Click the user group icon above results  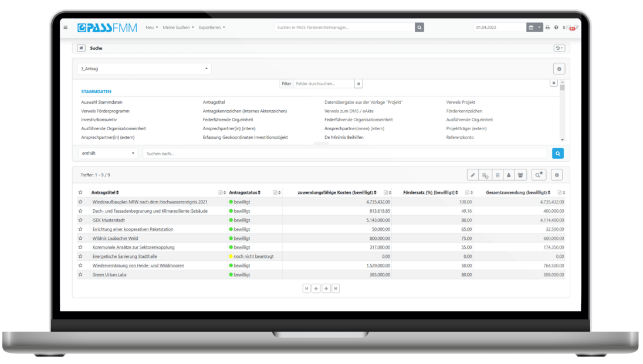pyautogui.click(x=521, y=175)
